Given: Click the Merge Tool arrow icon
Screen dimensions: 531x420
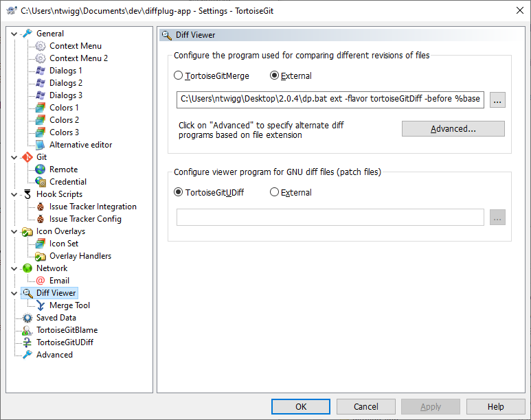Looking at the screenshot, I should (41, 305).
